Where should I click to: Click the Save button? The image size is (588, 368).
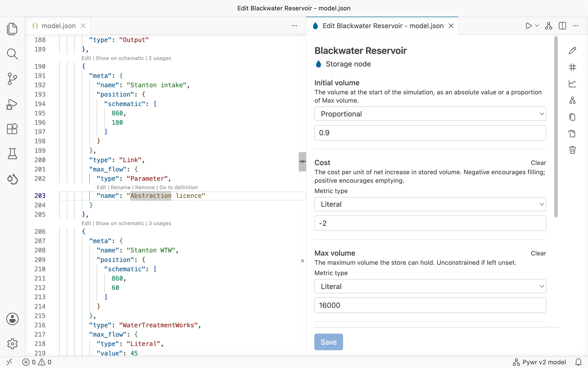[329, 342]
